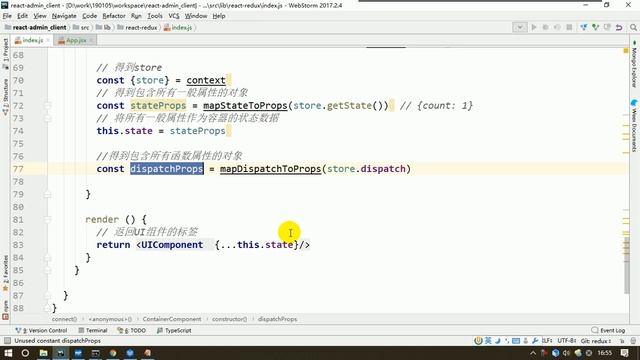Screen dimensions: 640x360
Task: Open the Window menu
Action: coord(196,16)
